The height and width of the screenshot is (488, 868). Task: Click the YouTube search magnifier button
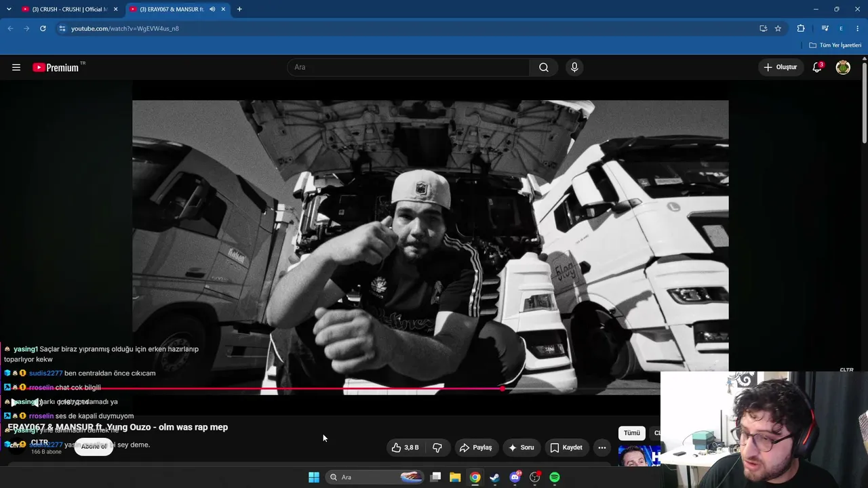[544, 67]
